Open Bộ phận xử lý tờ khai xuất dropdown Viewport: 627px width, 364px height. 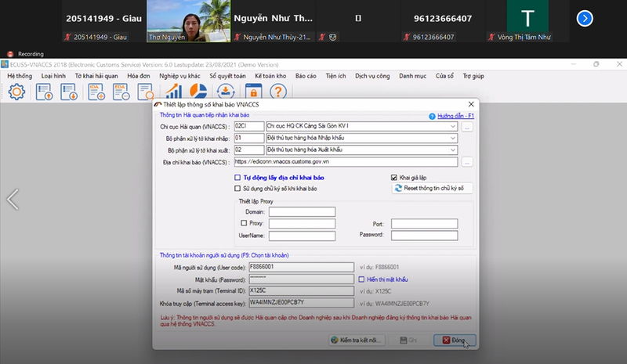454,150
